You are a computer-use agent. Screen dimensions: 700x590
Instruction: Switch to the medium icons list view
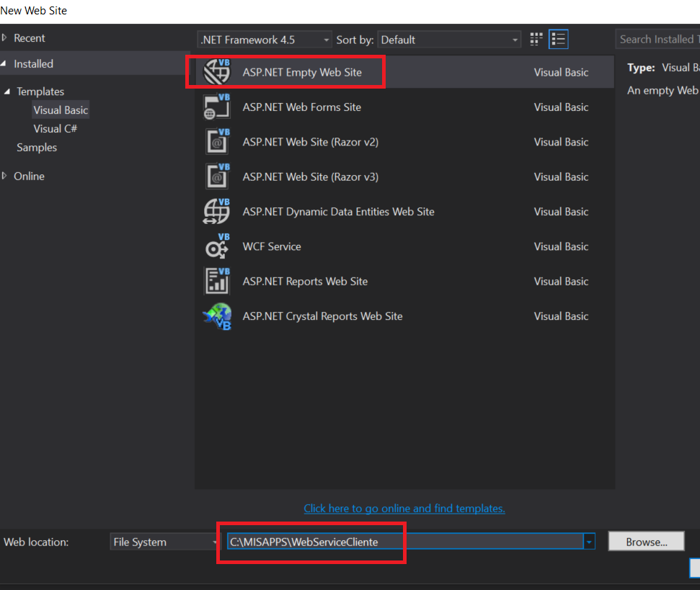tap(559, 39)
